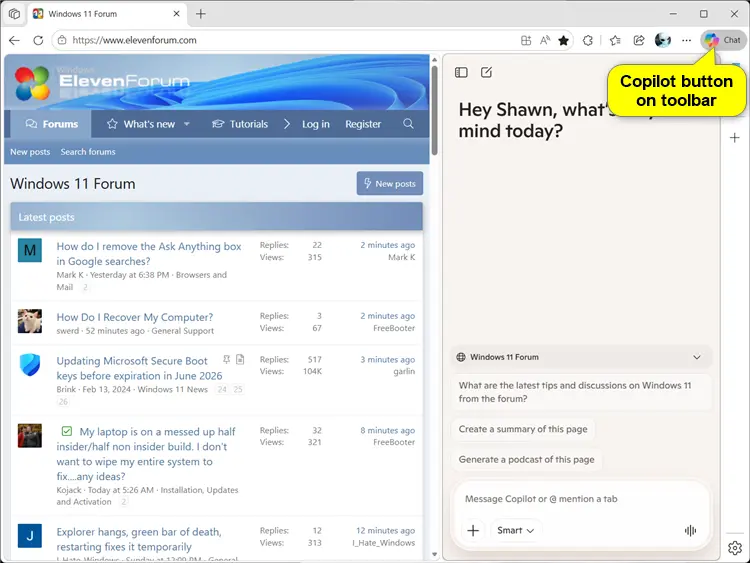Go to page 24 of Secure Boot thread
The image size is (750, 563).
[222, 389]
